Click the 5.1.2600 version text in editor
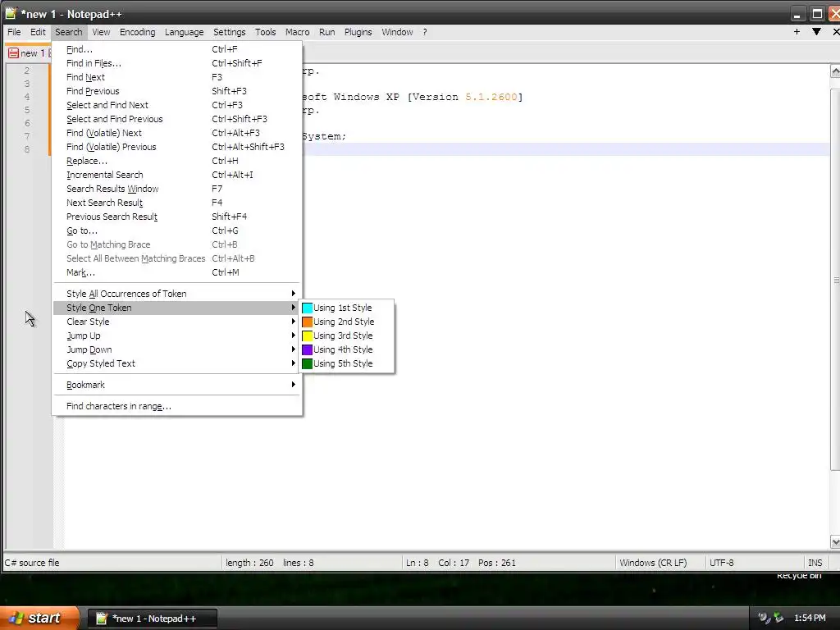Viewport: 840px width, 630px height. [491, 97]
